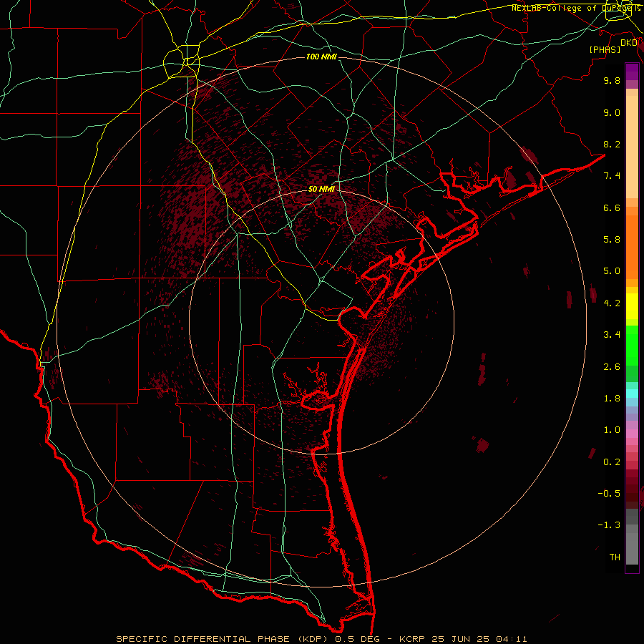Click the "100 NMI" range ring label
The width and height of the screenshot is (644, 644).
click(321, 57)
